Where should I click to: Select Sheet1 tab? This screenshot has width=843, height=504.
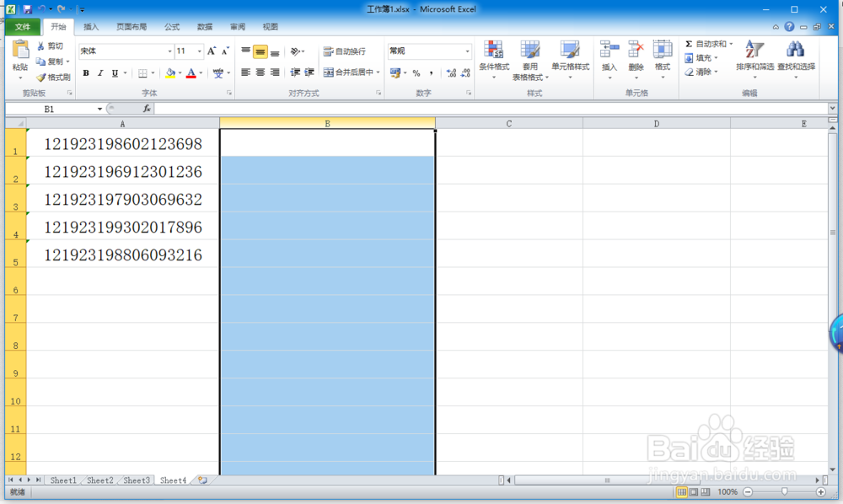pyautogui.click(x=63, y=480)
